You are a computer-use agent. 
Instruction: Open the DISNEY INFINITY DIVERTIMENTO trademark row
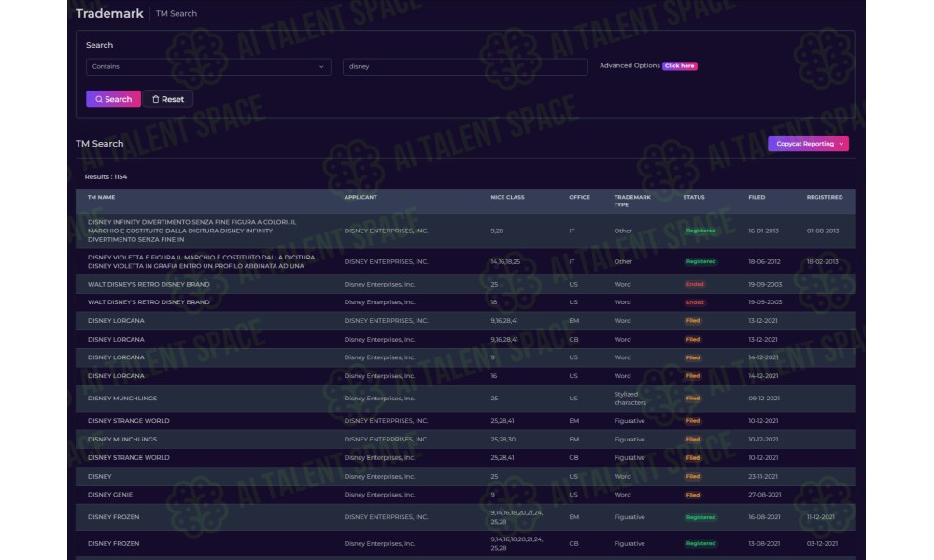[x=465, y=231]
